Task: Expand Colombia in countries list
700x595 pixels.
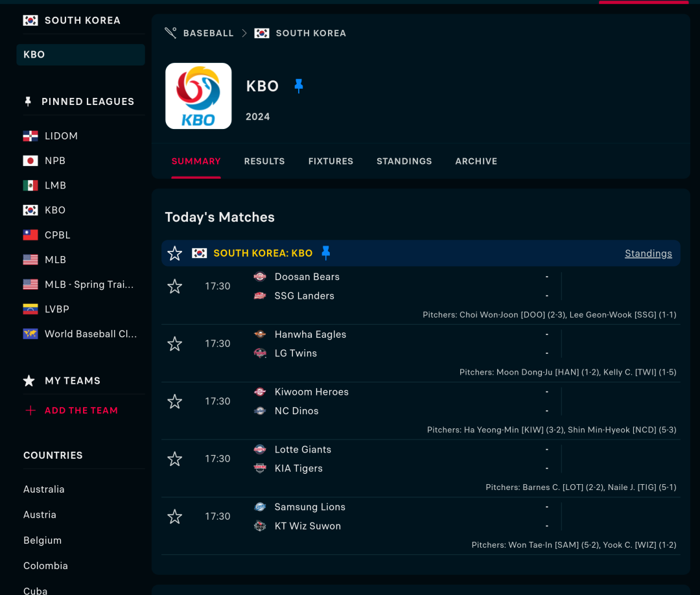Action: (x=45, y=566)
